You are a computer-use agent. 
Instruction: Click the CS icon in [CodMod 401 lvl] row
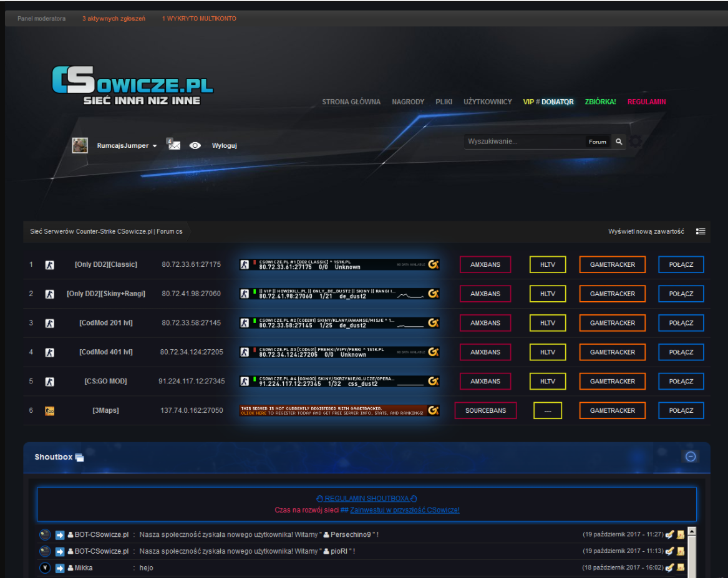click(50, 352)
